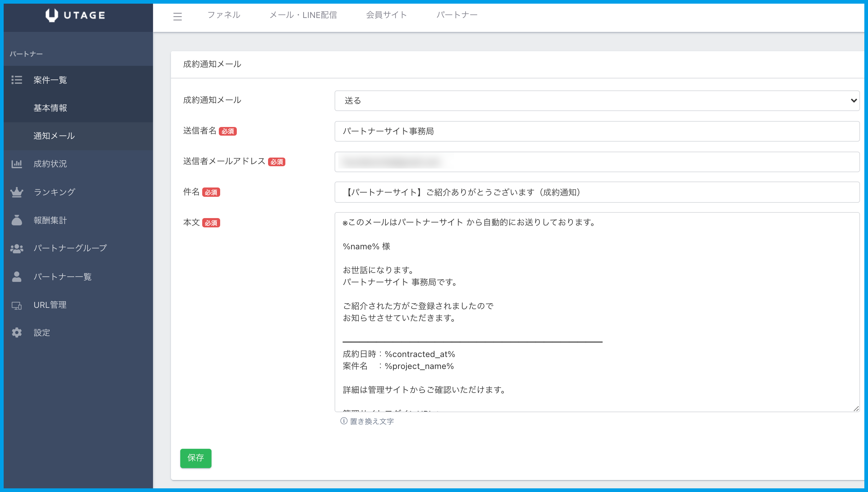Click the 件名 subject input field
Screen dimensions: 868x492
(597, 192)
